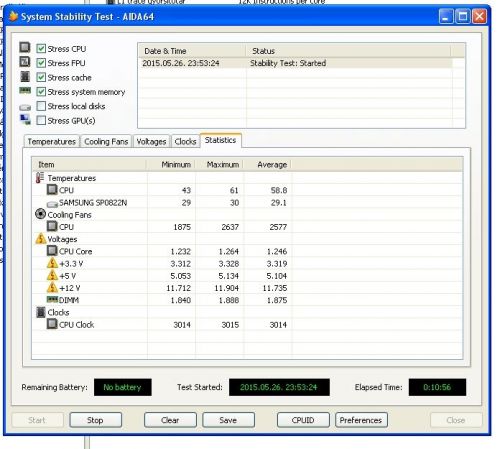
Task: Click the Test Started time display
Action: 279,387
